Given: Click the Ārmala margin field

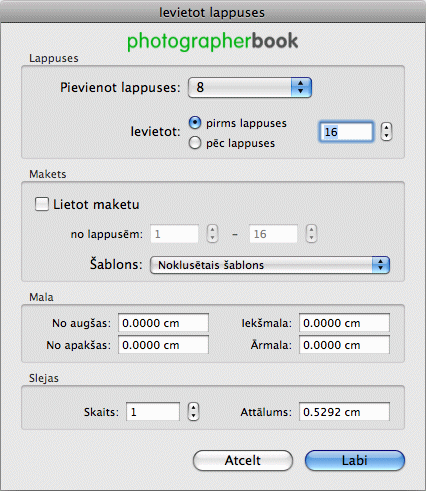Looking at the screenshot, I should (344, 345).
